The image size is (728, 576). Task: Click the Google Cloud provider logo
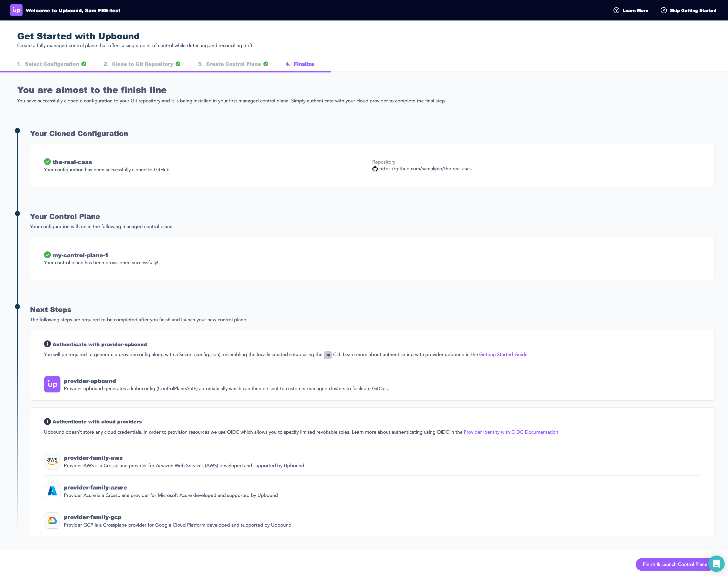[52, 520]
